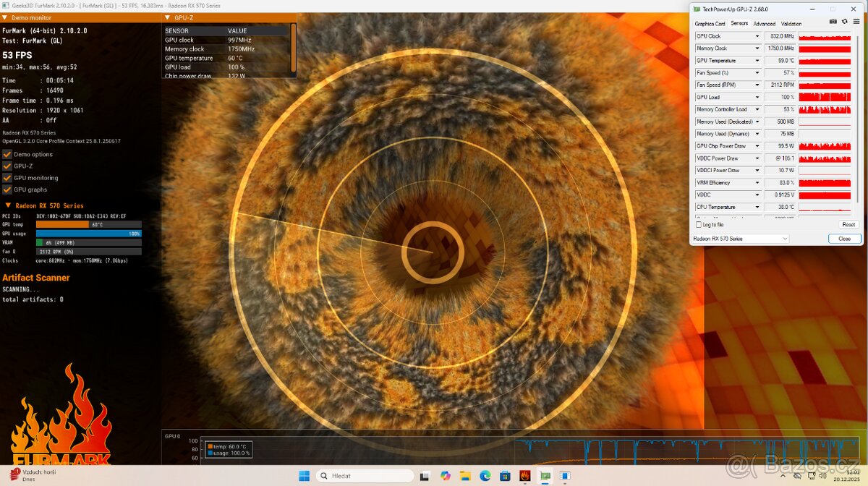Open Microsoft Edge from the taskbar
868x486 pixels.
(x=485, y=476)
